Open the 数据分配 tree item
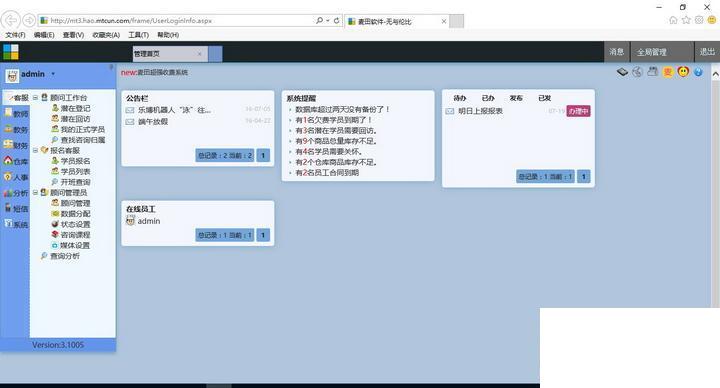This screenshot has width=720, height=388. pyautogui.click(x=71, y=214)
